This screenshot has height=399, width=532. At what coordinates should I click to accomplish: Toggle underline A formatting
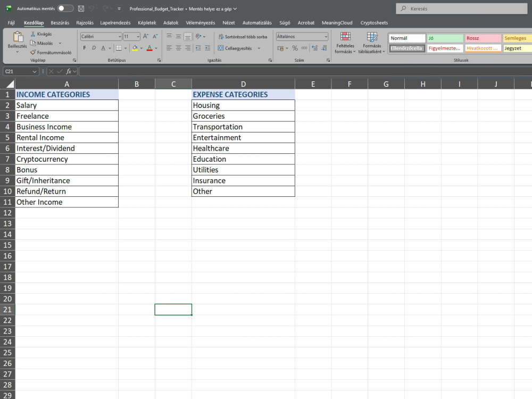(103, 48)
